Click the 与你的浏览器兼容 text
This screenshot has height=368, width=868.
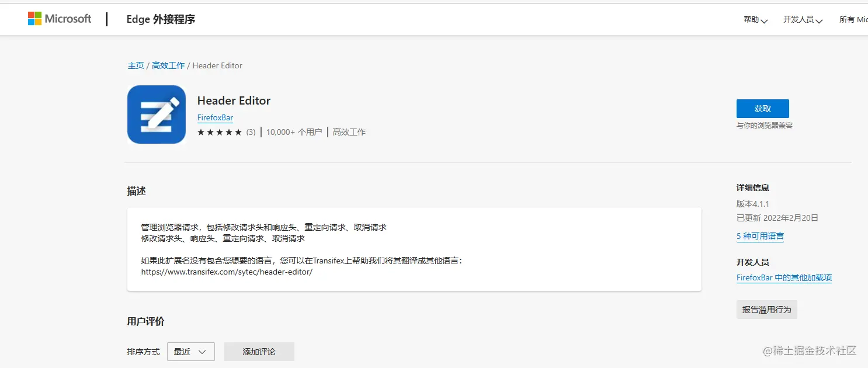point(764,126)
